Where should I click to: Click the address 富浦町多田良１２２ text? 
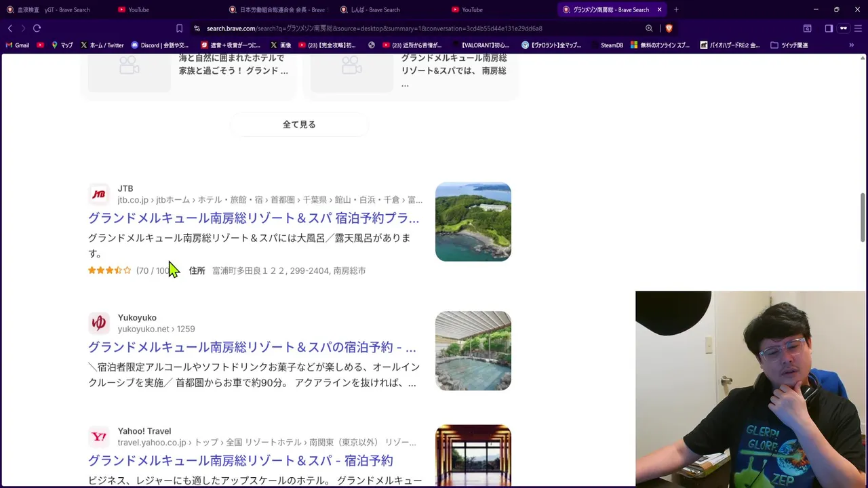[289, 270]
